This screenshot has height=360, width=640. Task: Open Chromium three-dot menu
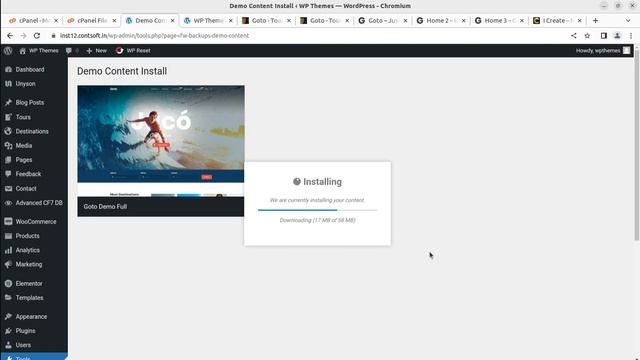point(631,36)
